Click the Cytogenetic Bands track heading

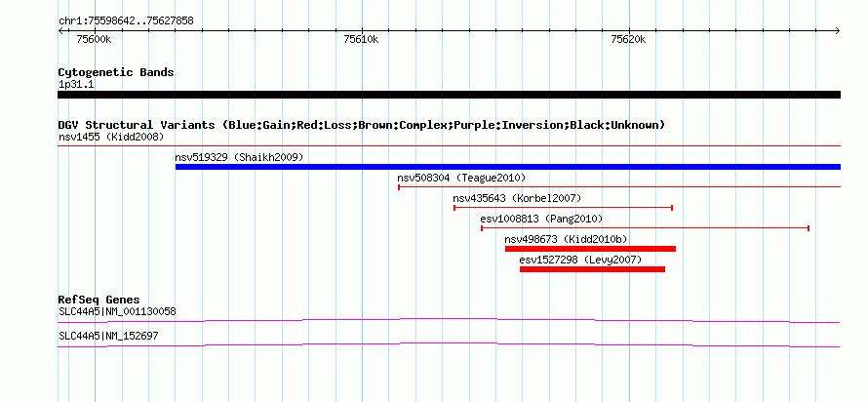(116, 72)
